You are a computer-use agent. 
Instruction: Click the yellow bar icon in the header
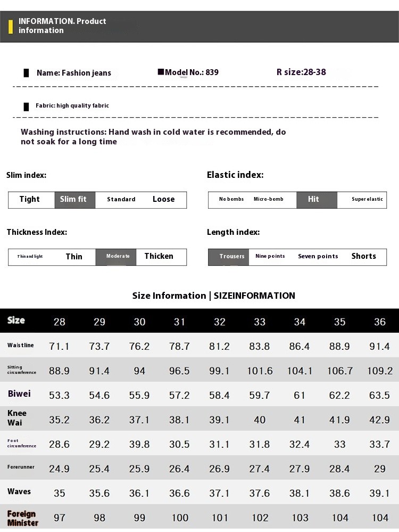pyautogui.click(x=11, y=26)
